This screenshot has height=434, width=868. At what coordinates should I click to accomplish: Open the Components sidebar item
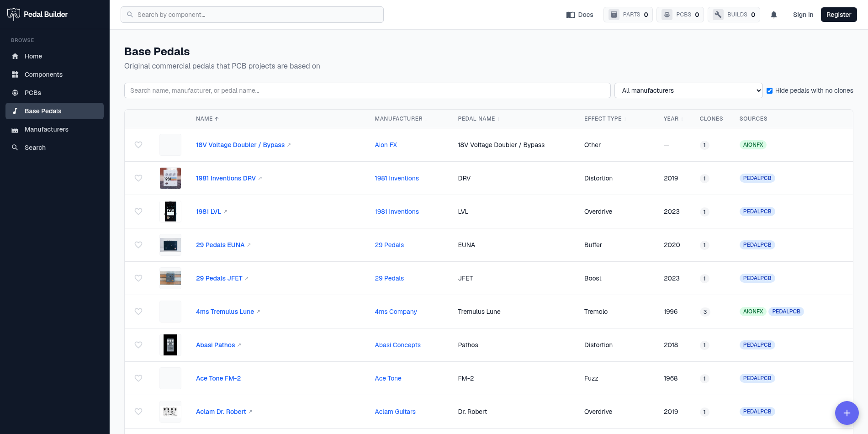[54, 74]
